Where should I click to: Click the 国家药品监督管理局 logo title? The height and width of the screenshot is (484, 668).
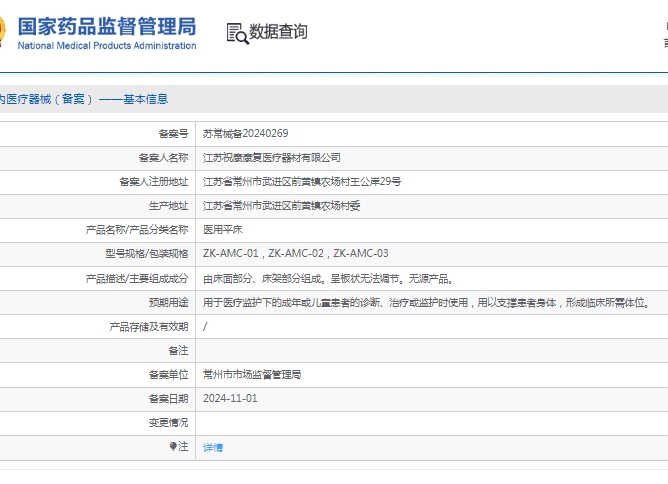coord(107,26)
